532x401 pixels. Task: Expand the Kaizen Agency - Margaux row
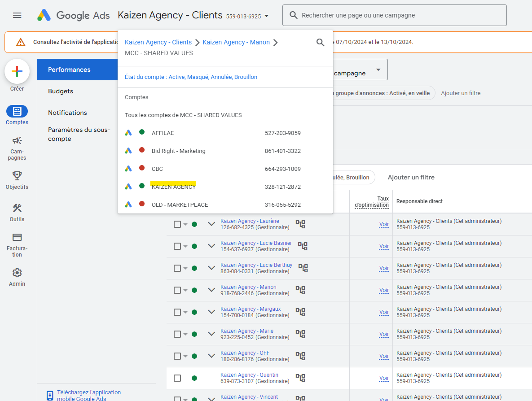(x=211, y=312)
